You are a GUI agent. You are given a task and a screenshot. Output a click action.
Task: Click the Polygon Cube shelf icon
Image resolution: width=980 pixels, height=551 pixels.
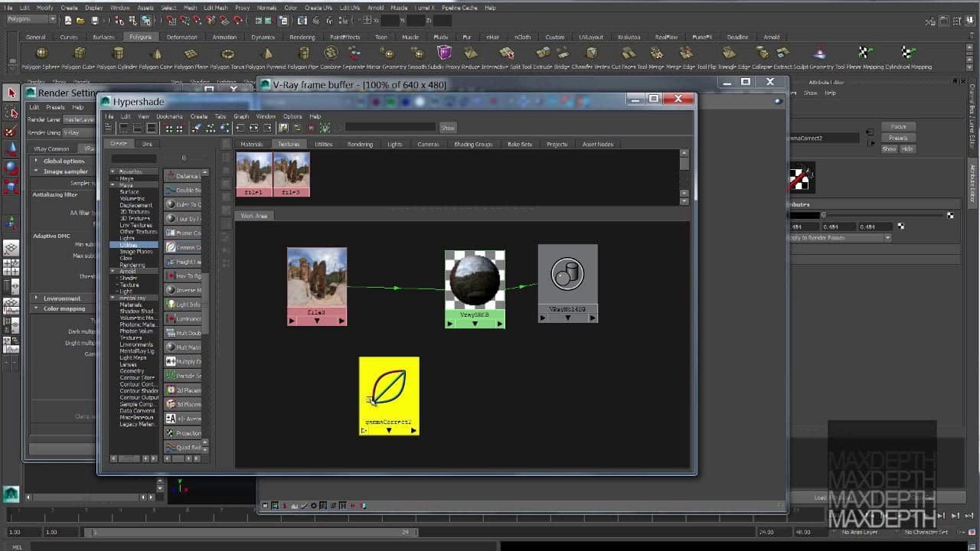point(80,53)
